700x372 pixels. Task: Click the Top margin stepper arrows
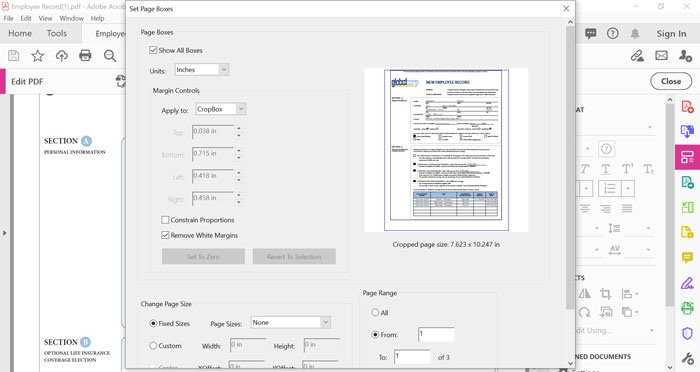238,132
